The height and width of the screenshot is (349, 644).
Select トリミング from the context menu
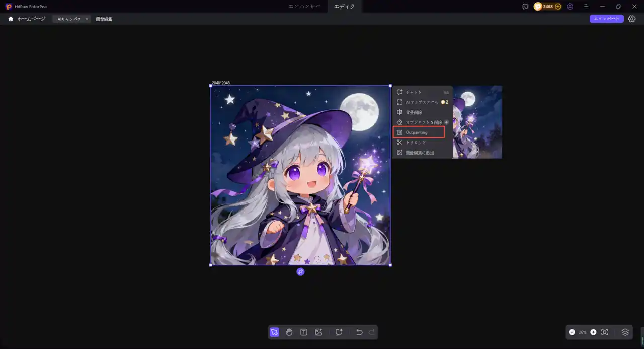[415, 143]
